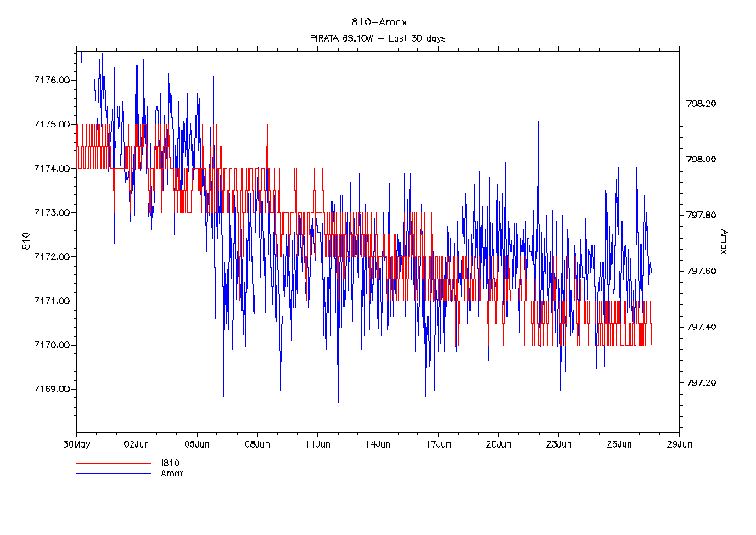The width and height of the screenshot is (756, 535).
Task: Select the 7169.00 left axis tick label
Action: click(x=51, y=389)
